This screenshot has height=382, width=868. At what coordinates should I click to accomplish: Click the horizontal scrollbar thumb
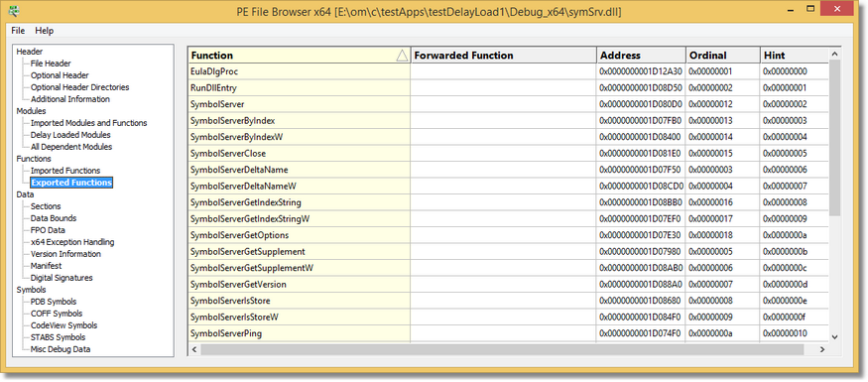tap(502, 349)
